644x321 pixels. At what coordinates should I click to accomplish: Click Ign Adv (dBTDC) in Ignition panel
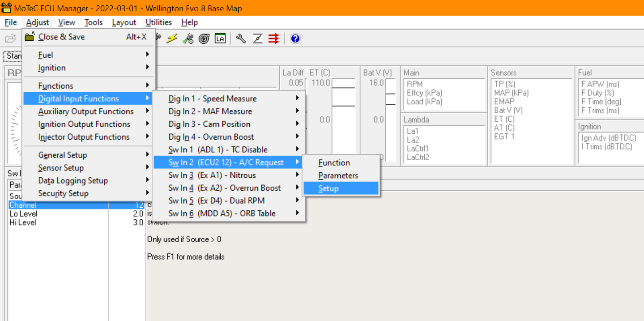[x=609, y=138]
